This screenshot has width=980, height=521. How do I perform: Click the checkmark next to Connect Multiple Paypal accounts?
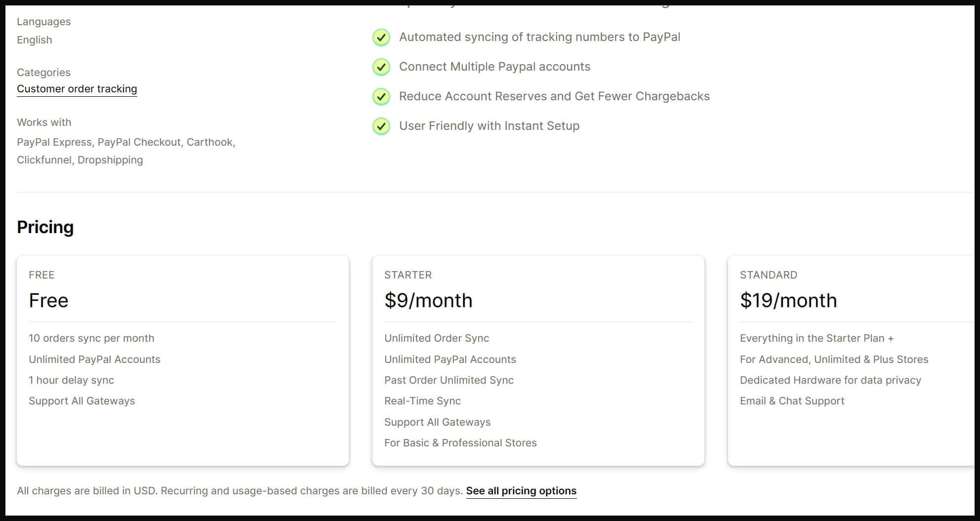click(381, 67)
